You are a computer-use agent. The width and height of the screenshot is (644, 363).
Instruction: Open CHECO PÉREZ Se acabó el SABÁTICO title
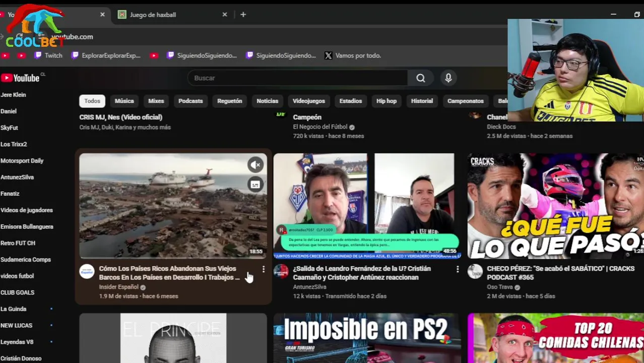coord(561,273)
